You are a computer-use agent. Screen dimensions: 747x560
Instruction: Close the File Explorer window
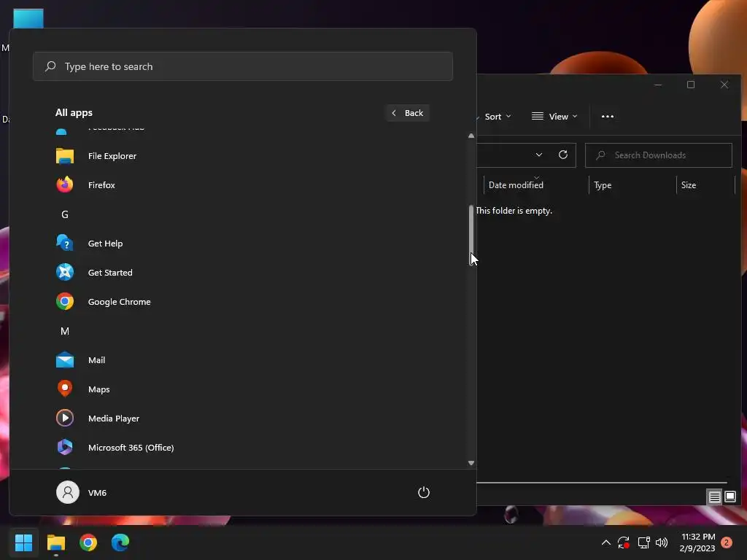click(x=724, y=85)
